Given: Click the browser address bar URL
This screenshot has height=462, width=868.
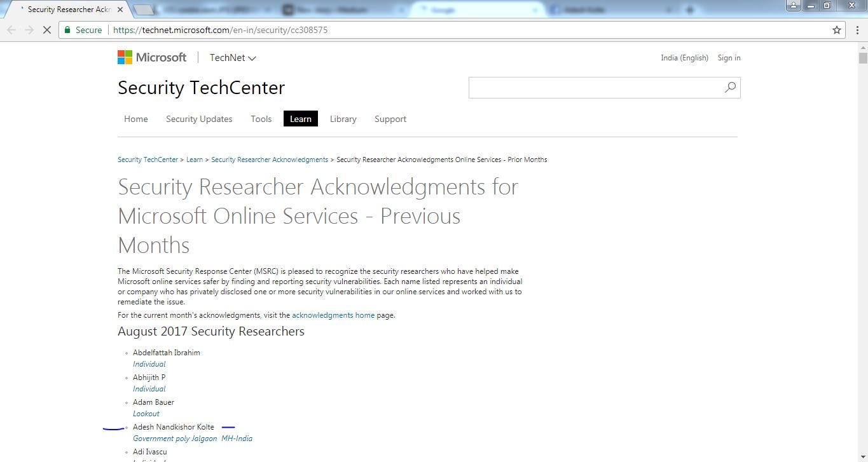Looking at the screenshot, I should click(x=220, y=30).
